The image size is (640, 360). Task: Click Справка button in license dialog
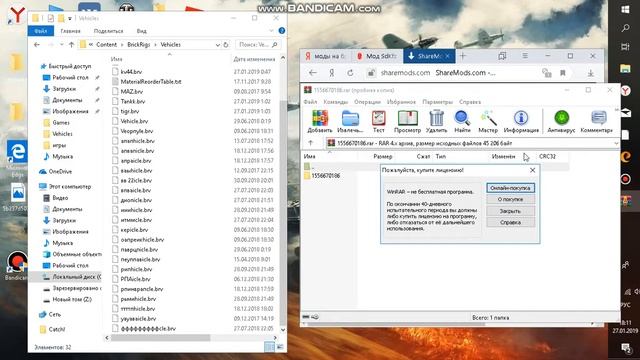[510, 222]
